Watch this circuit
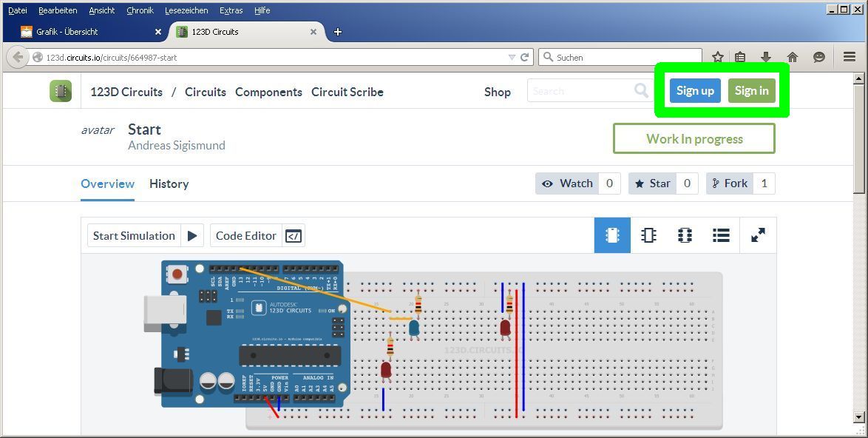The width and height of the screenshot is (868, 438). point(567,183)
